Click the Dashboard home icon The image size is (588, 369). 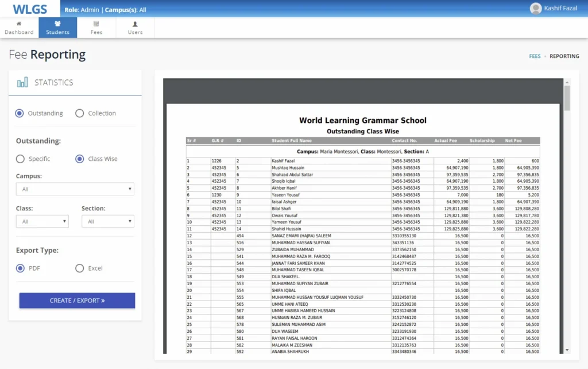tap(19, 24)
